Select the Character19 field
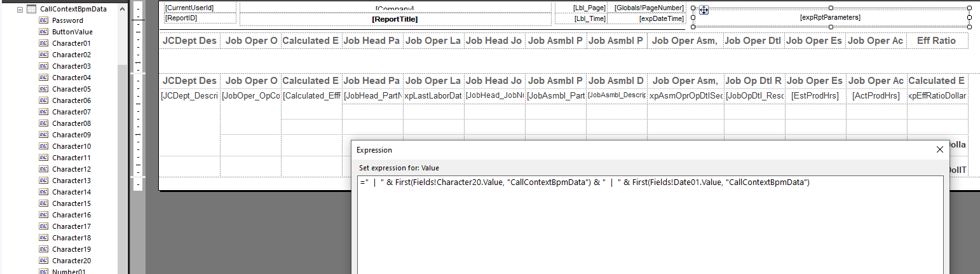Viewport: 980px width, 274px height. [71, 249]
